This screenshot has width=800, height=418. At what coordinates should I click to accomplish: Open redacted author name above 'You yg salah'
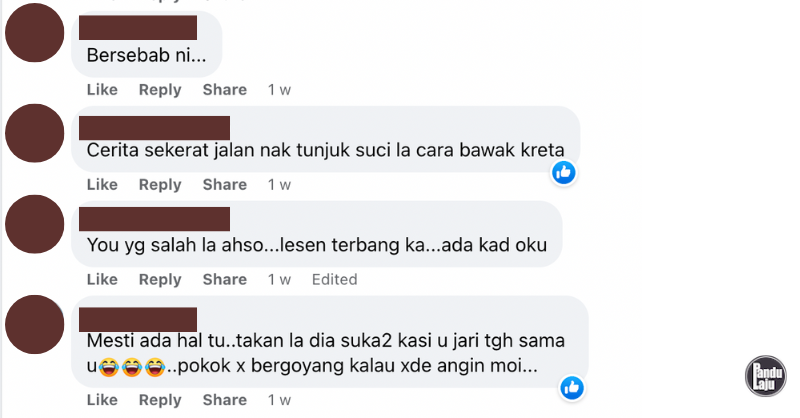click(x=155, y=219)
